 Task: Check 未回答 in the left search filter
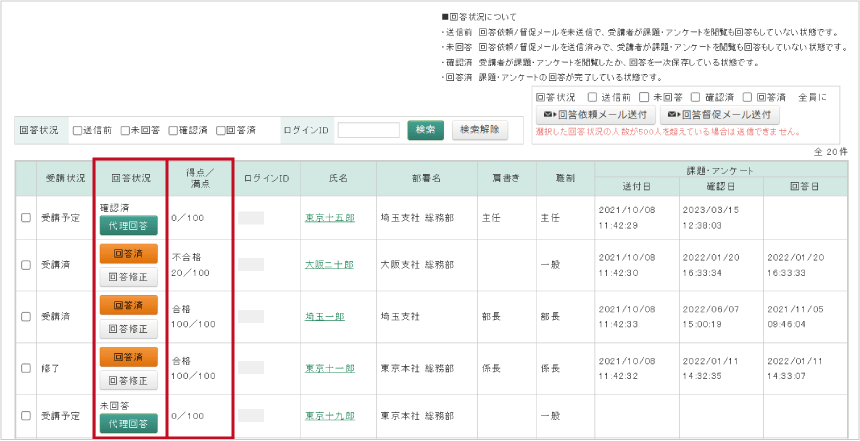pyautogui.click(x=125, y=131)
